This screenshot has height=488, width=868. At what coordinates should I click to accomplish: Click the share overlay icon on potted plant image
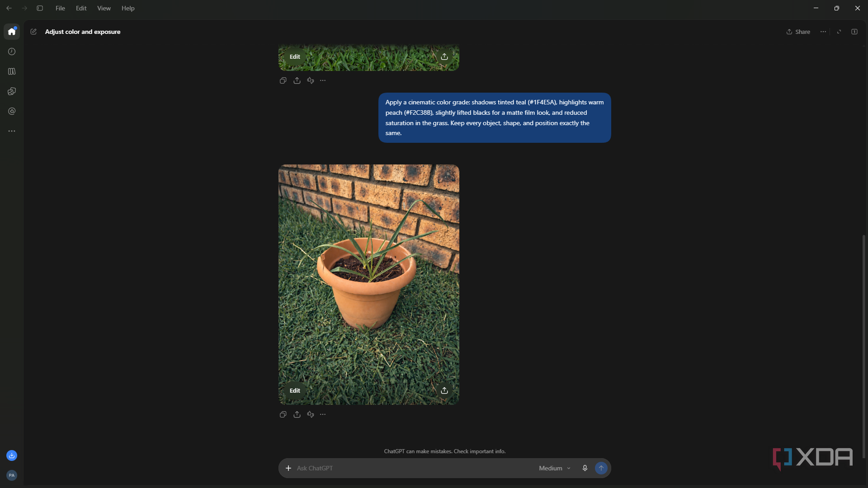click(444, 390)
